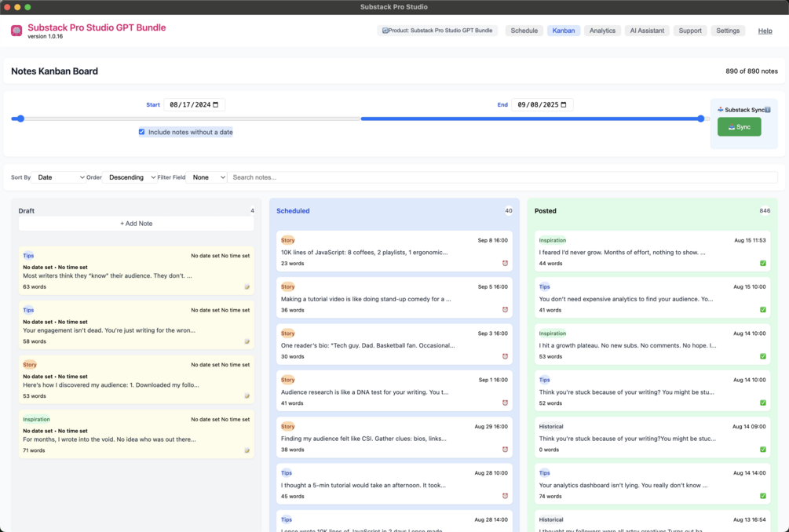Click the Scheduled column count '40'
Viewport: 789px width, 532px height.
[x=508, y=211]
